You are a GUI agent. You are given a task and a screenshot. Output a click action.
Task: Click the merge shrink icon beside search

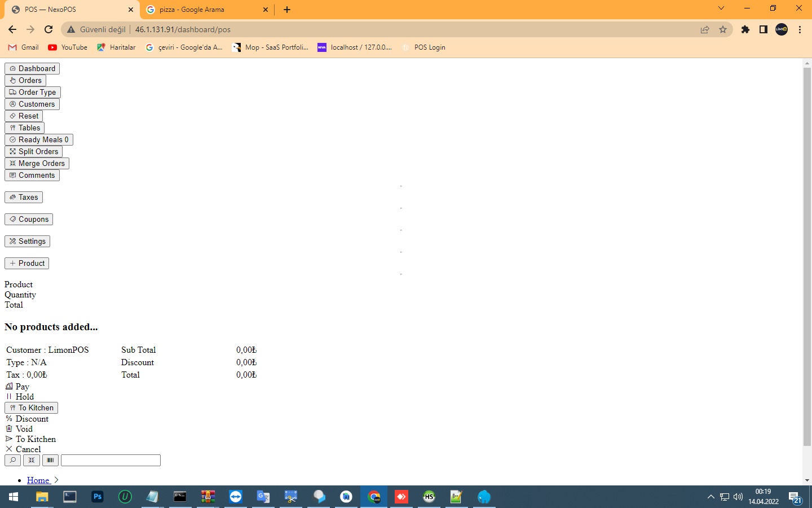pos(31,461)
